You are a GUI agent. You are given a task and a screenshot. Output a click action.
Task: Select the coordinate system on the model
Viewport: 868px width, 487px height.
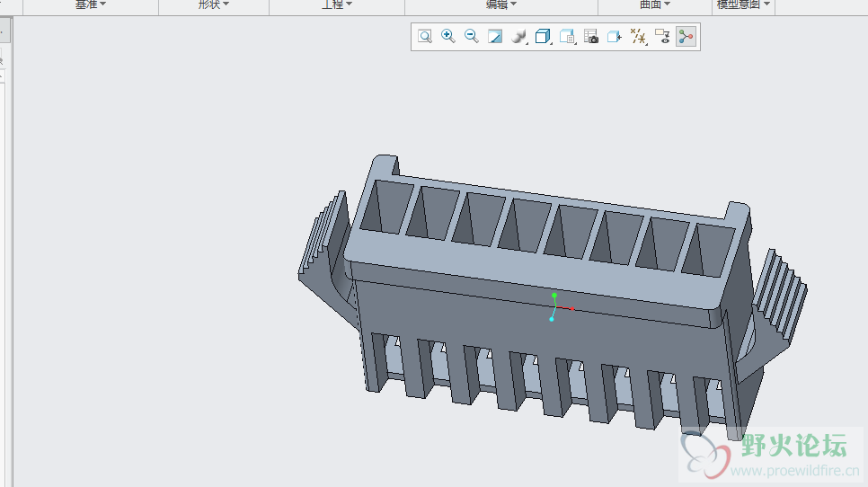554,307
